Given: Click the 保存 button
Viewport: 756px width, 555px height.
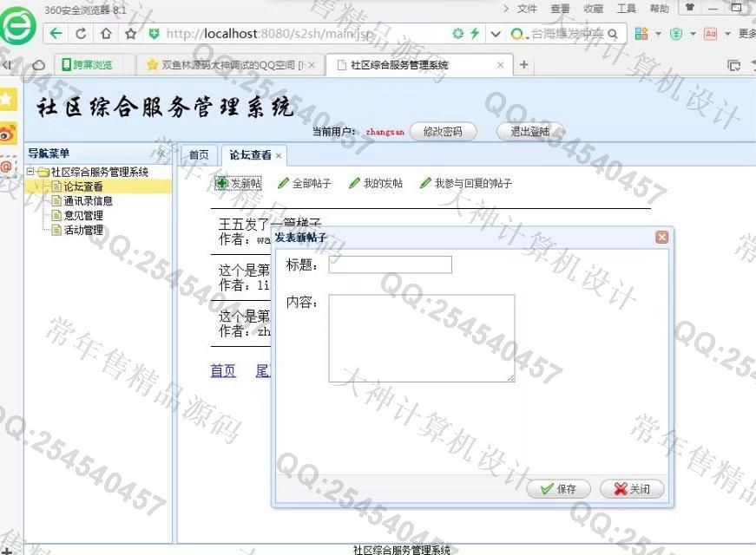Looking at the screenshot, I should click(x=558, y=489).
